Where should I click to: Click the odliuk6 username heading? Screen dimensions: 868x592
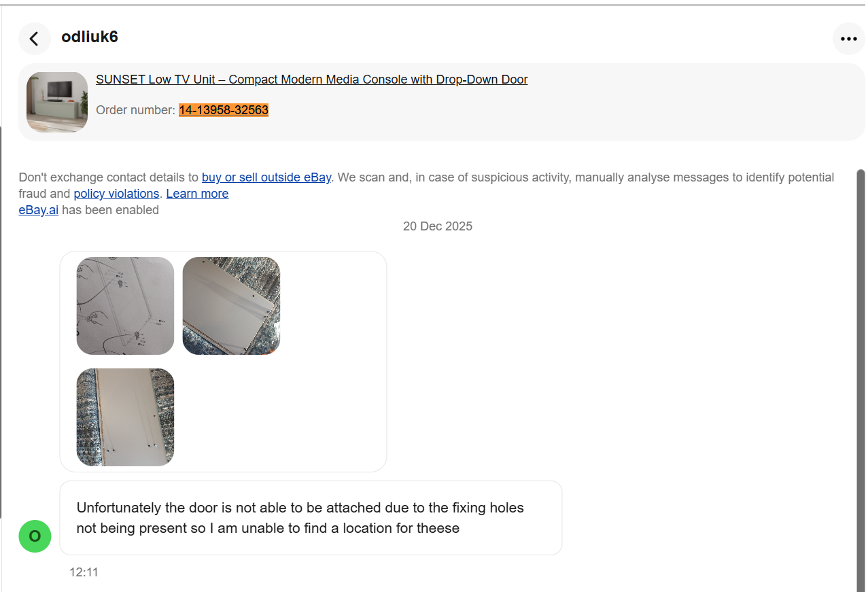(90, 37)
